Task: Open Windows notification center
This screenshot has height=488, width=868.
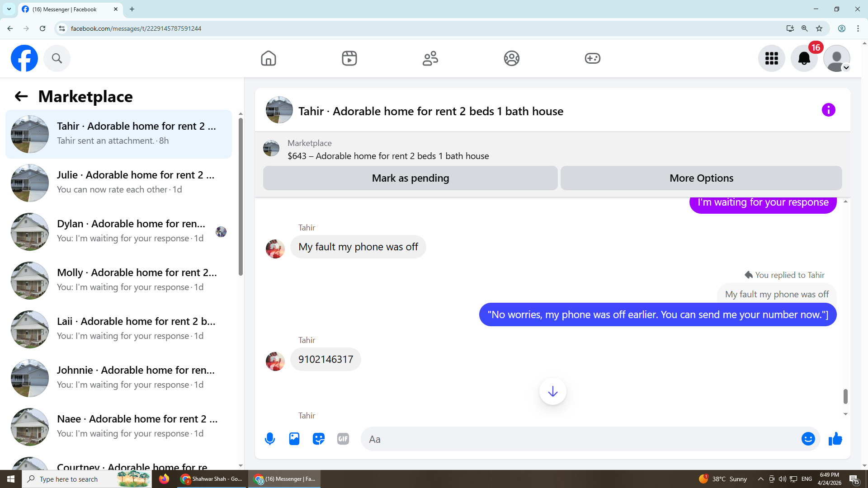Action: coord(854,479)
